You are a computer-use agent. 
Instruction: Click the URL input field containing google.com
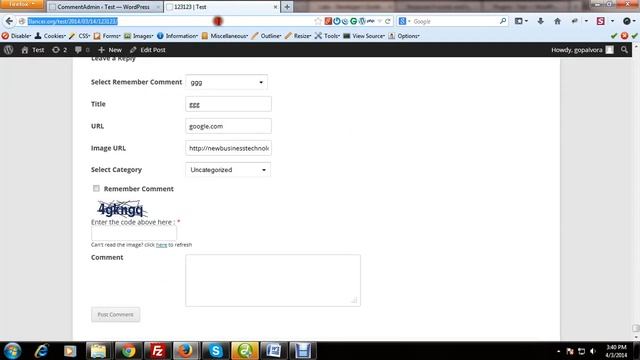pos(228,126)
